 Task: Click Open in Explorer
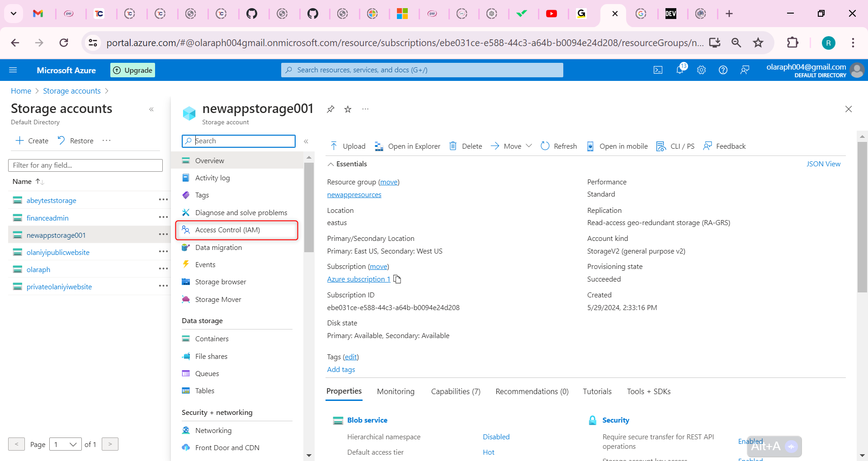point(407,146)
